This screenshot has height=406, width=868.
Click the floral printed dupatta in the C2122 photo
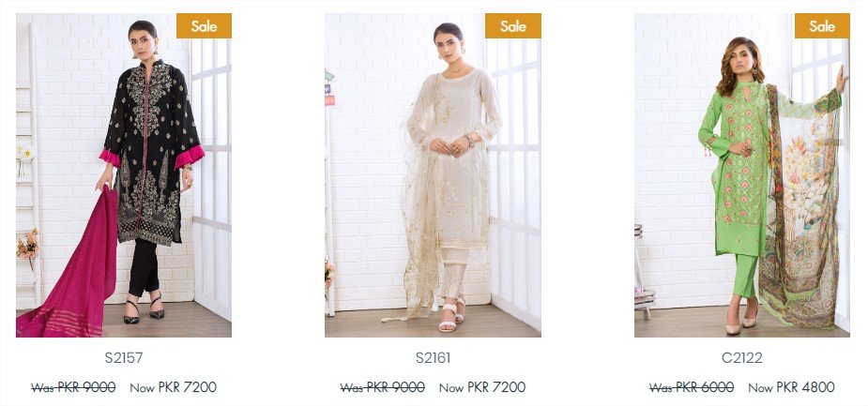[x=802, y=210]
